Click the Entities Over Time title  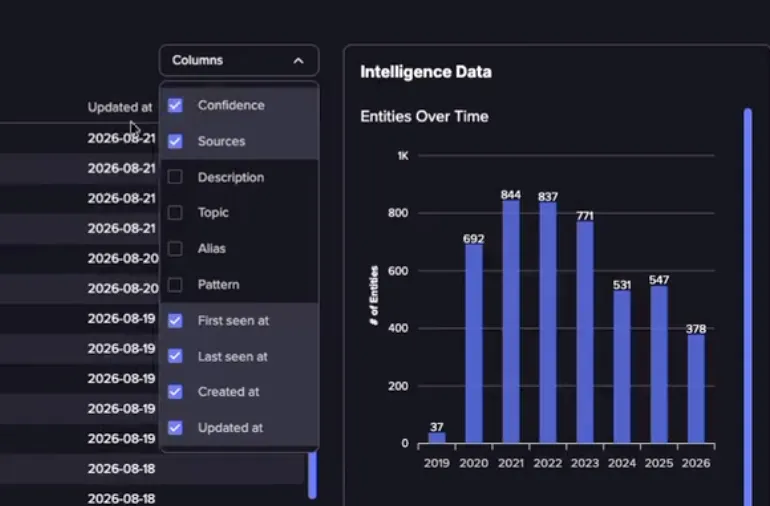[x=424, y=116]
